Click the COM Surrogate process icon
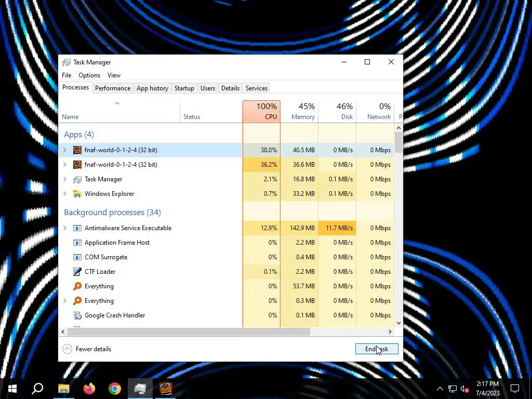 click(x=77, y=257)
